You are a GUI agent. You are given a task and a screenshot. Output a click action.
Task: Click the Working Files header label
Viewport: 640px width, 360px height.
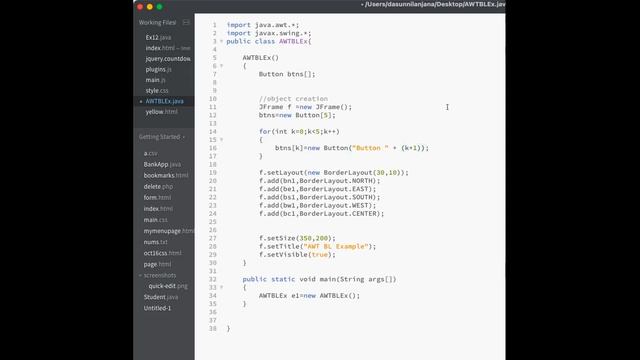click(157, 22)
